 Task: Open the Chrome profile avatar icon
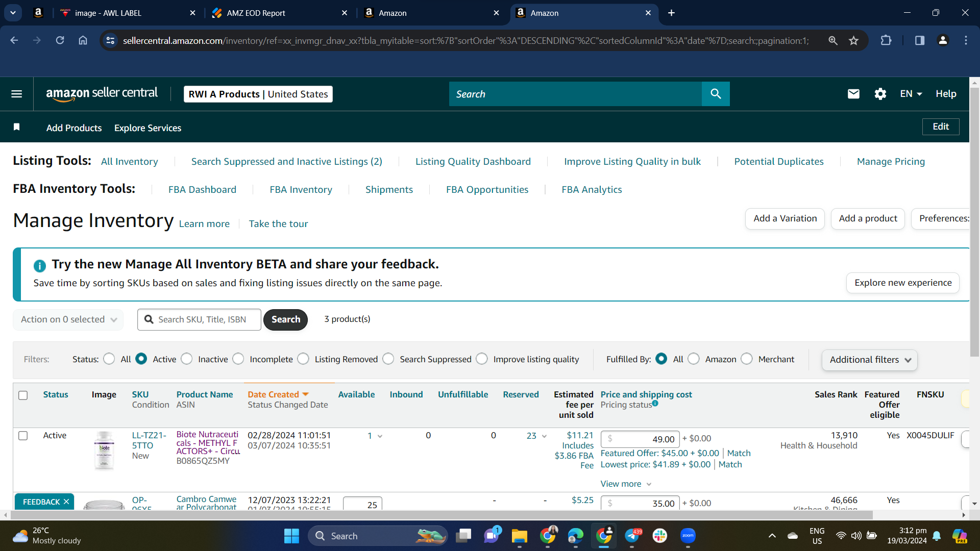click(x=943, y=40)
